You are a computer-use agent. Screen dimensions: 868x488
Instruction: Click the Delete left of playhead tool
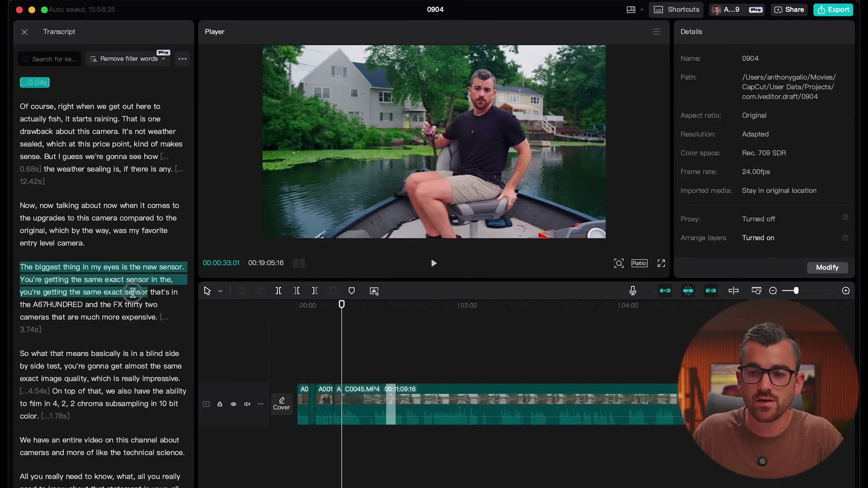pos(297,291)
